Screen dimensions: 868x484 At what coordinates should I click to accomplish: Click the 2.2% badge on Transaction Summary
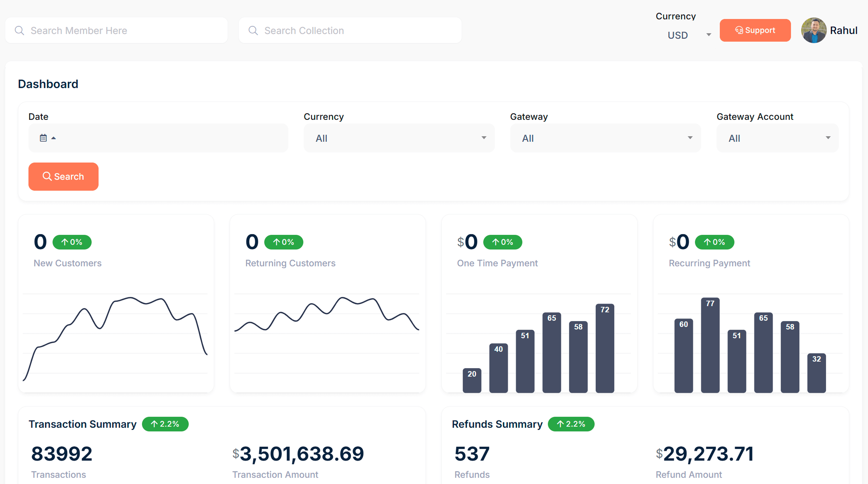point(165,424)
